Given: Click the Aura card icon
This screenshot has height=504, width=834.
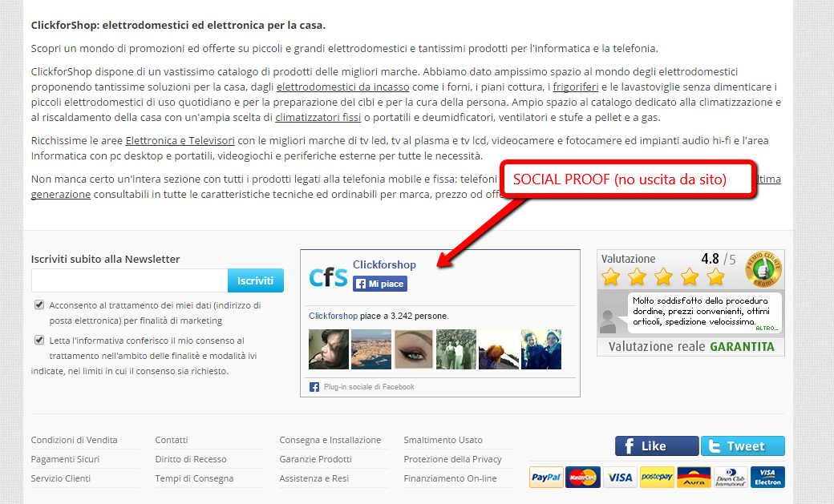Looking at the screenshot, I should 694,477.
